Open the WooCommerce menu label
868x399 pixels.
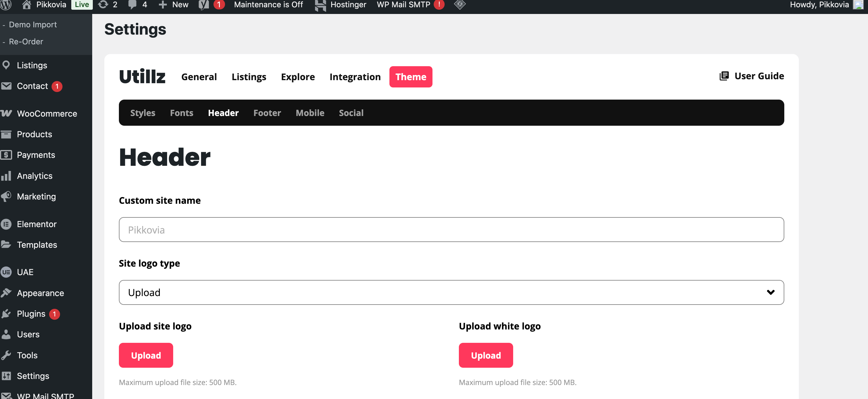(47, 113)
